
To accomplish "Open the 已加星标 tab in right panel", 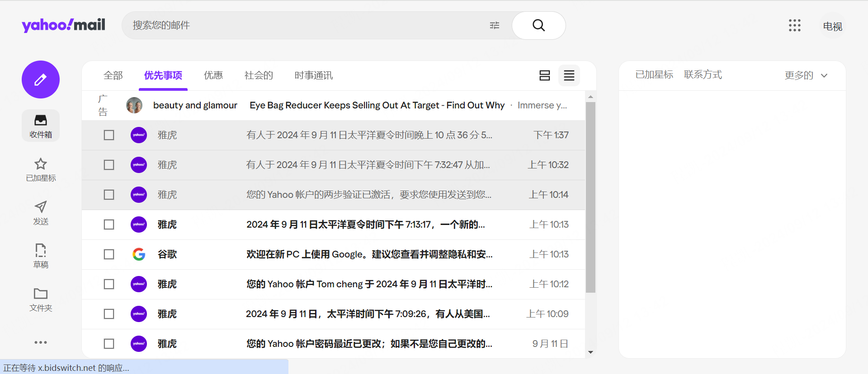I will tap(654, 75).
